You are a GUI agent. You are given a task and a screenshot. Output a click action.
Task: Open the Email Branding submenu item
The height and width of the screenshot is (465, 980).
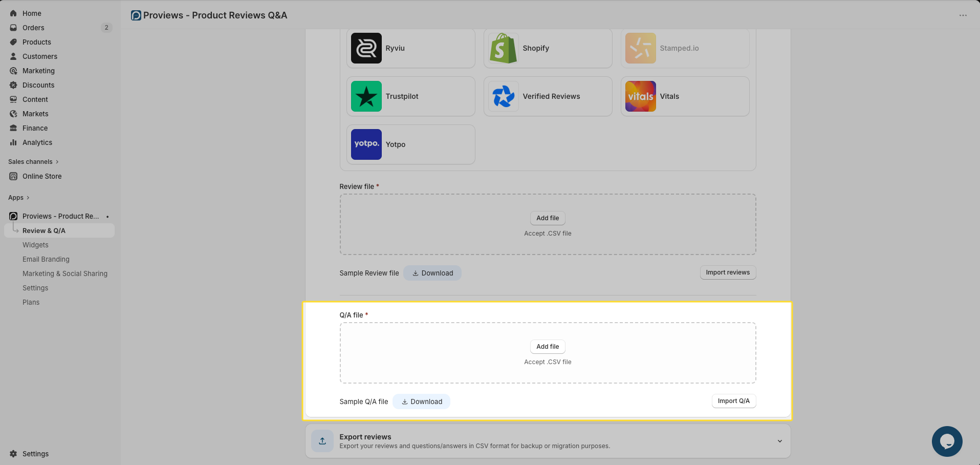pyautogui.click(x=46, y=259)
